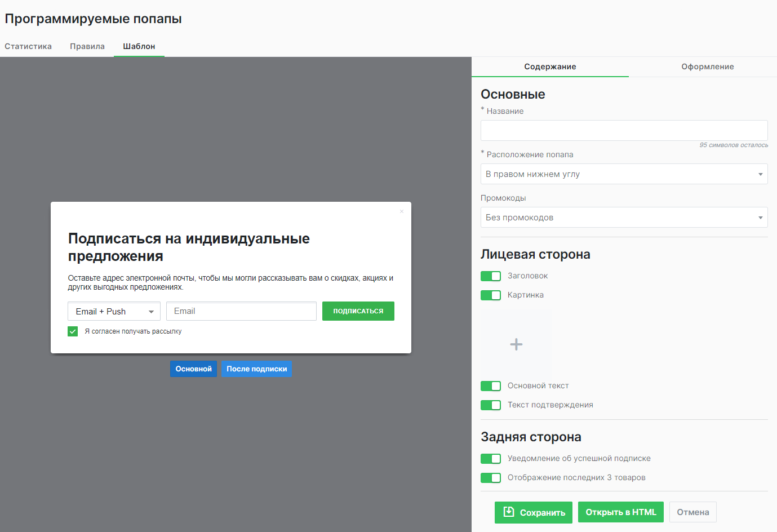
Task: Switch to the Правила tab
Action: pyautogui.click(x=87, y=46)
